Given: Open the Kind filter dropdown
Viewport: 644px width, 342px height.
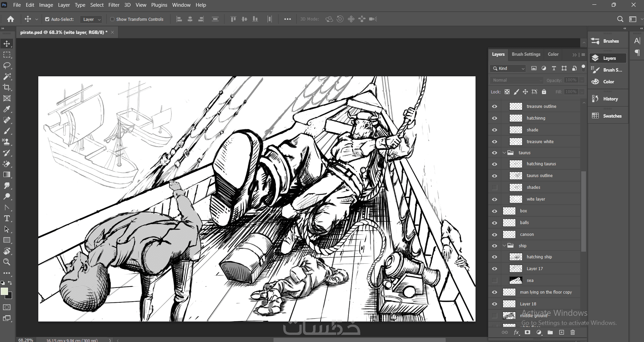Looking at the screenshot, I should tap(508, 69).
